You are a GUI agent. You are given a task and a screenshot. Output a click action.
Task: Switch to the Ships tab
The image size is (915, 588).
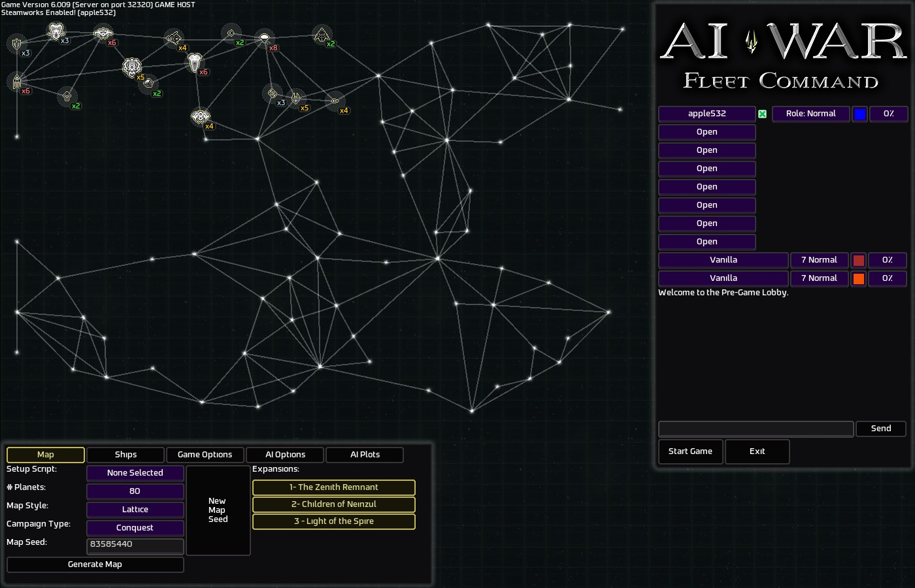(125, 455)
